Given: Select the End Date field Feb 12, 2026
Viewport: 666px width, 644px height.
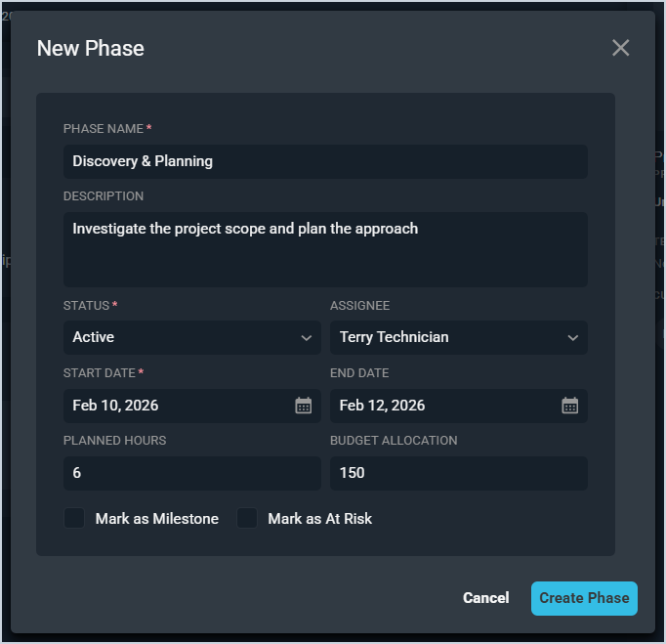Looking at the screenshot, I should click(x=442, y=406).
